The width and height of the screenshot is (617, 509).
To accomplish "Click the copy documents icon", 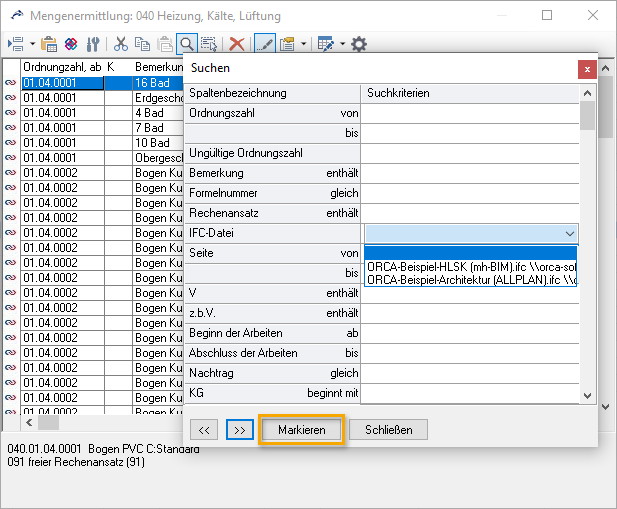I will (x=142, y=44).
